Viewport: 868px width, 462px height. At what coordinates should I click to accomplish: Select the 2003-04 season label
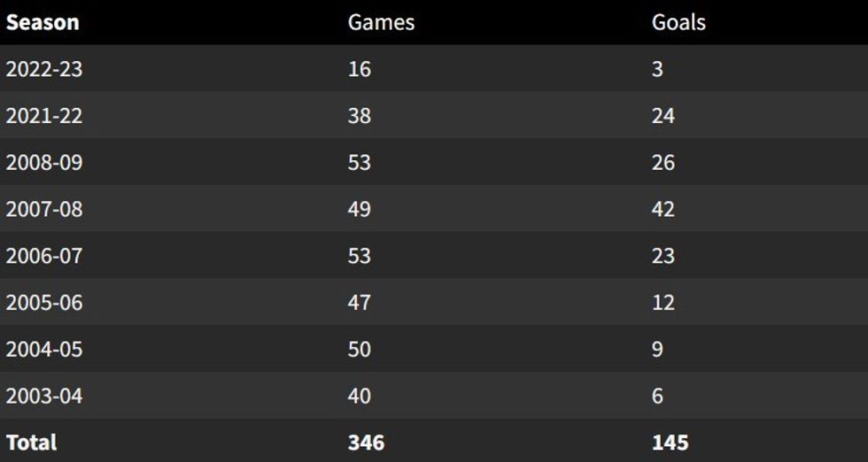[x=44, y=396]
